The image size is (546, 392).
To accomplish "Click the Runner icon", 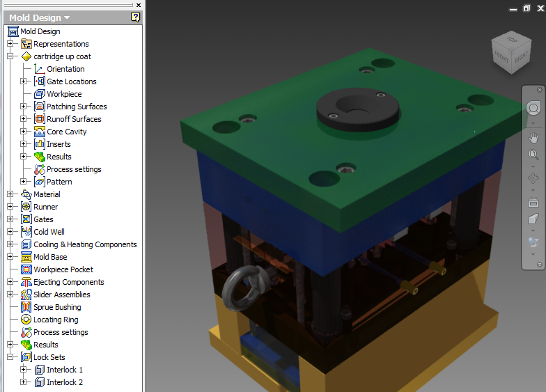I will click(26, 207).
